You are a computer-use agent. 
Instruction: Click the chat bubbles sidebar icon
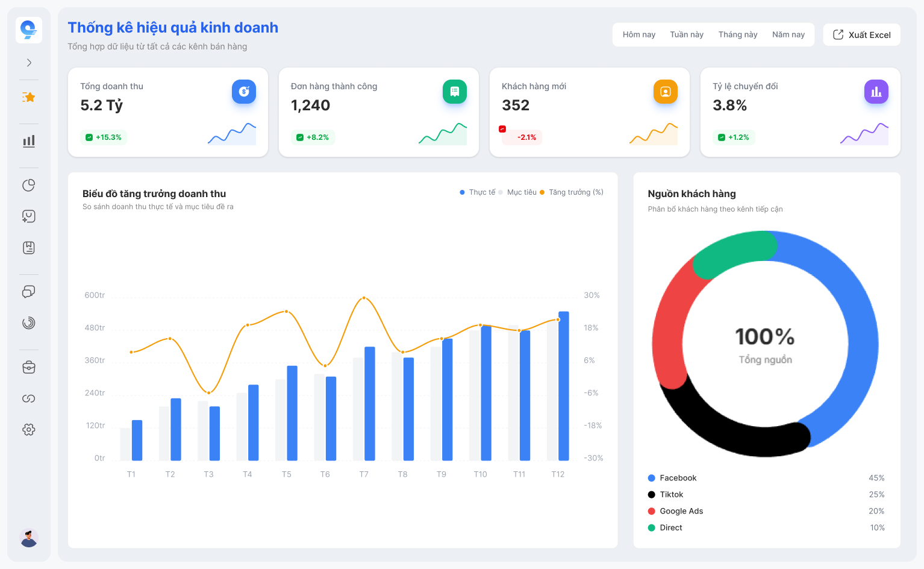pyautogui.click(x=29, y=292)
